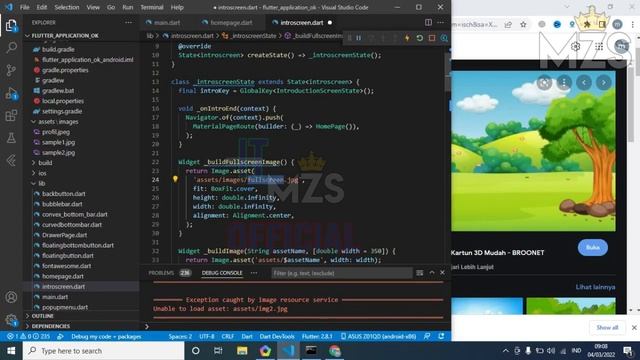Trigger Flutter hot reload lightning icon
Screen dimensions: 640x360
tap(407, 38)
